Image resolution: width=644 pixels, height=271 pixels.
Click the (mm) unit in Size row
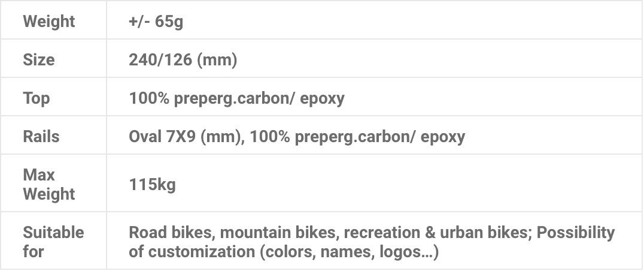coord(217,59)
